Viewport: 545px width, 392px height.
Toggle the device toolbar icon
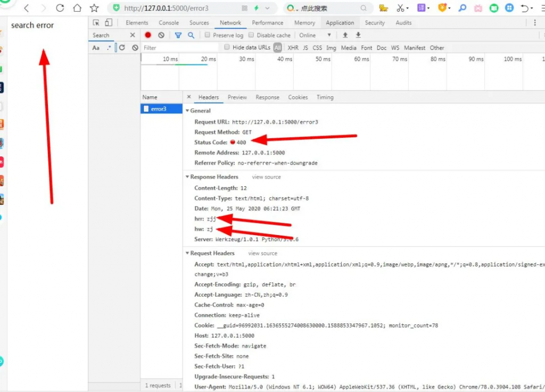(x=109, y=23)
